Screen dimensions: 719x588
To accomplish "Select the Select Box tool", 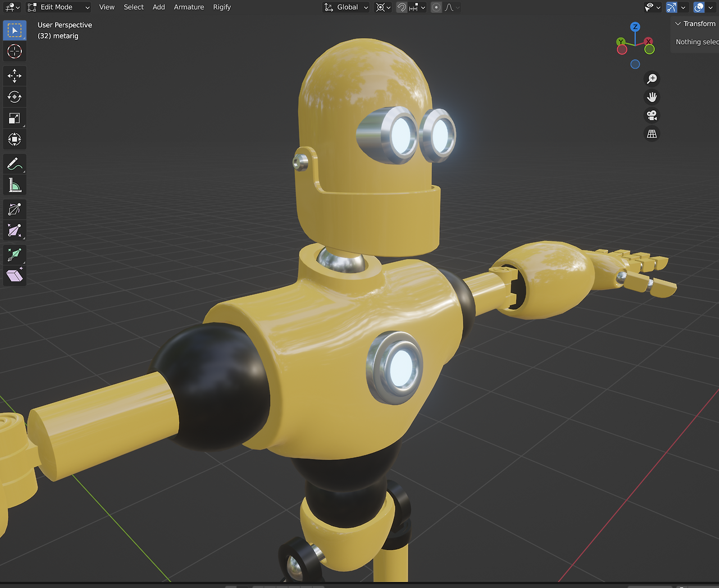I will click(15, 30).
